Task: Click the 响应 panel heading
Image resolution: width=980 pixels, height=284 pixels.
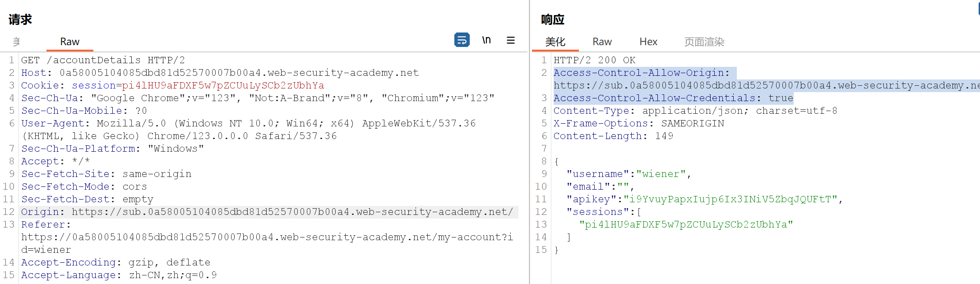Action: coord(553,19)
